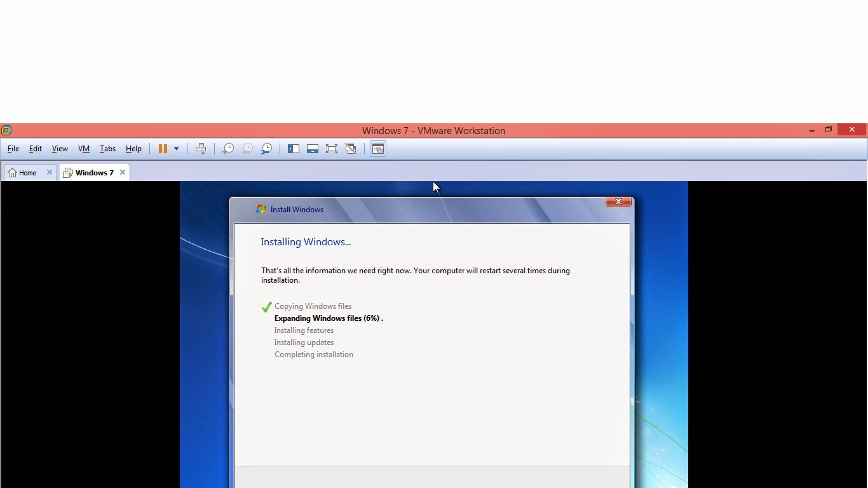Open the power options dropdown arrow beside pause

coord(176,149)
